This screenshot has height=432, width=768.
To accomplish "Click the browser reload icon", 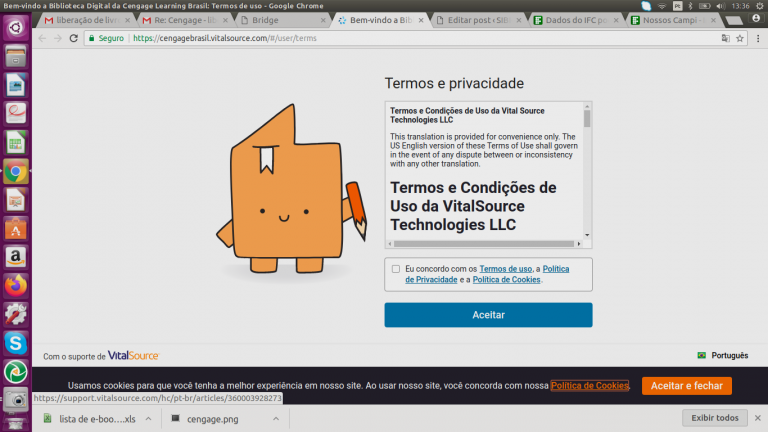I will (73, 38).
